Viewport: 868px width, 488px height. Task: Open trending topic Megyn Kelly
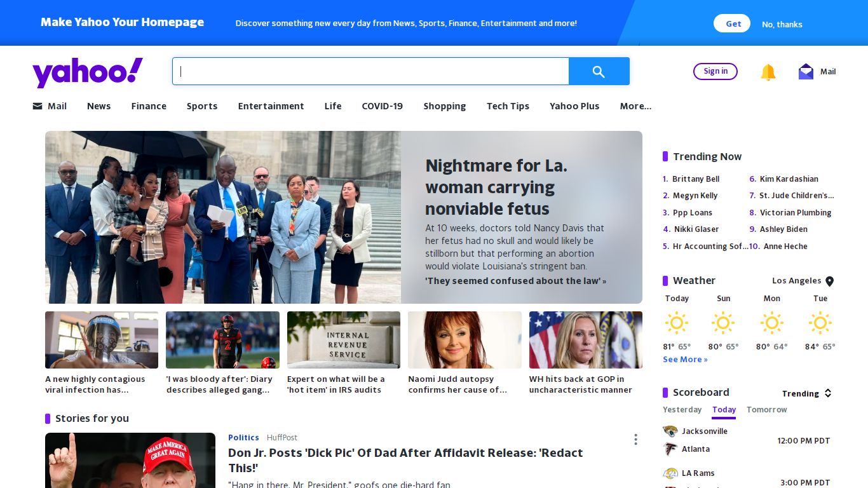tap(695, 196)
